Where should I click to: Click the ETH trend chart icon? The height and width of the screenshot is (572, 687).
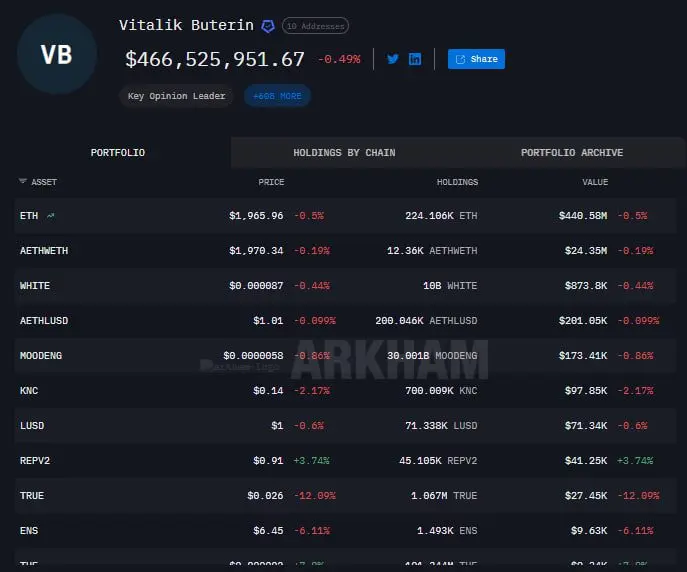click(x=51, y=215)
